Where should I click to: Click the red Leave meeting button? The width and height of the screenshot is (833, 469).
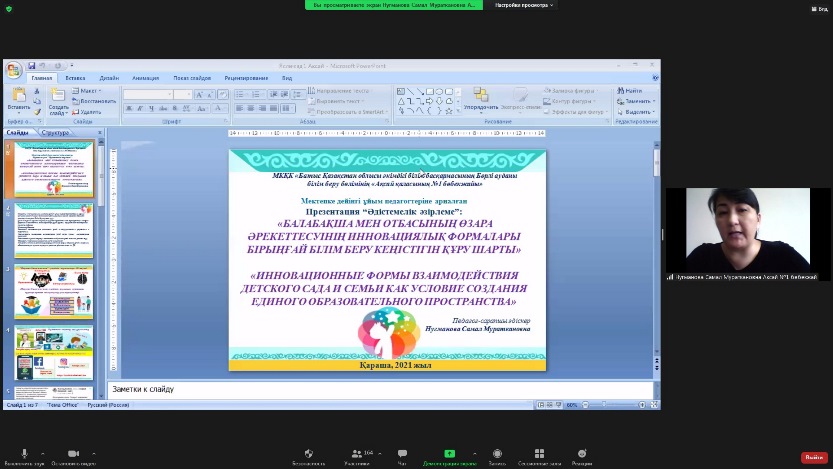click(x=813, y=457)
